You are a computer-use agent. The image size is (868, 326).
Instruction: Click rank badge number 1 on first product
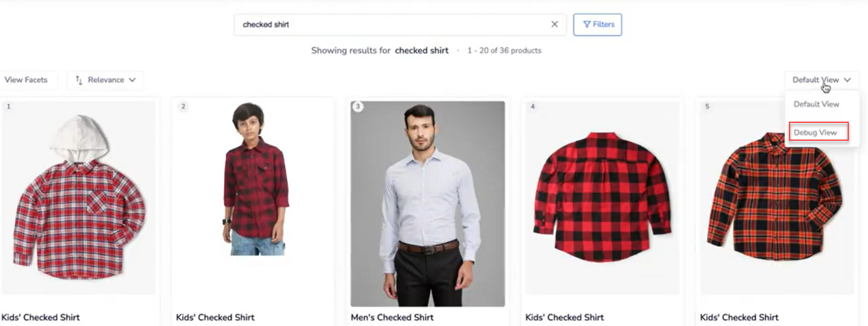coord(8,107)
